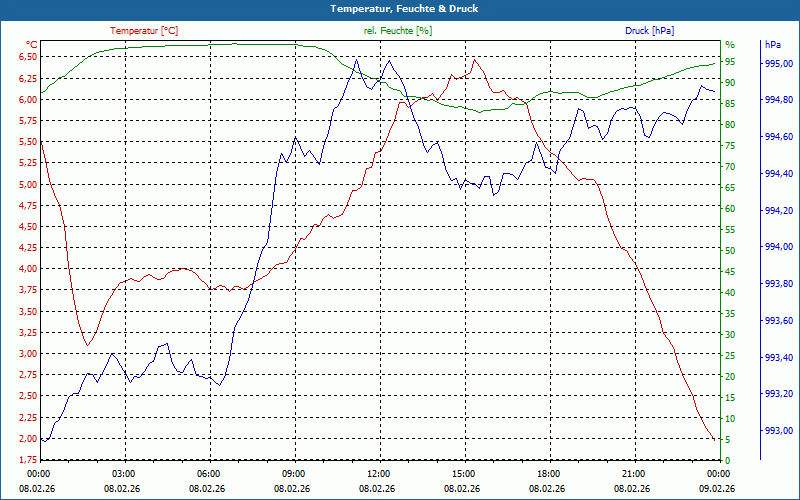Click temperature axis value '2,25'
This screenshot has width=800, height=500.
click(x=28, y=417)
